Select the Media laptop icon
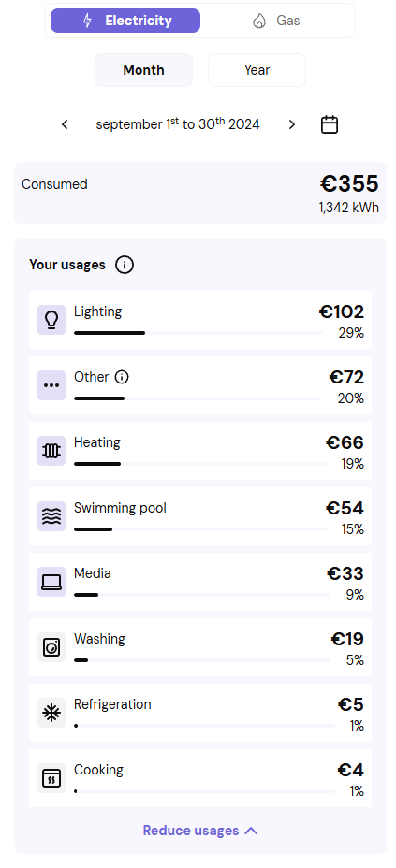This screenshot has width=396, height=868. click(51, 582)
